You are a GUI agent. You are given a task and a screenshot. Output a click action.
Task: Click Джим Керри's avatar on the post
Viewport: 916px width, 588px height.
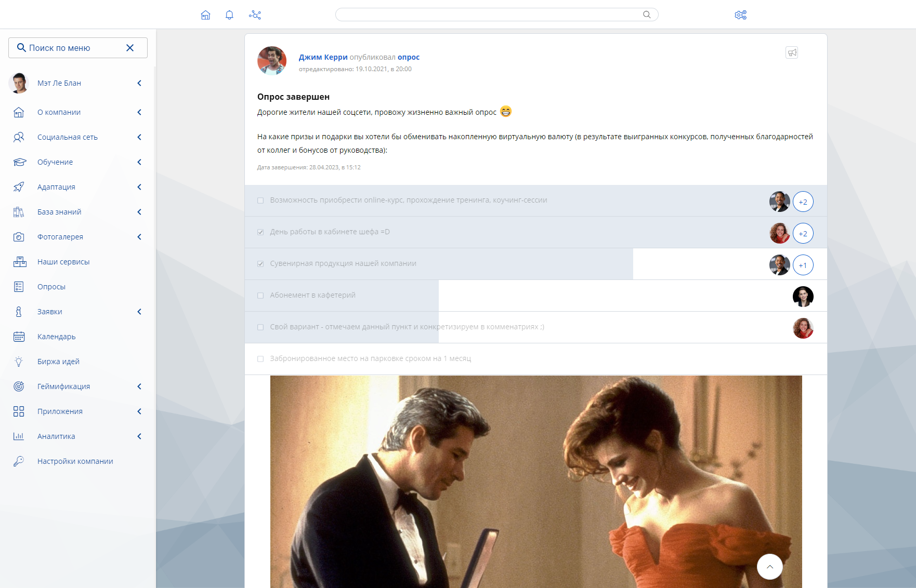tap(272, 61)
